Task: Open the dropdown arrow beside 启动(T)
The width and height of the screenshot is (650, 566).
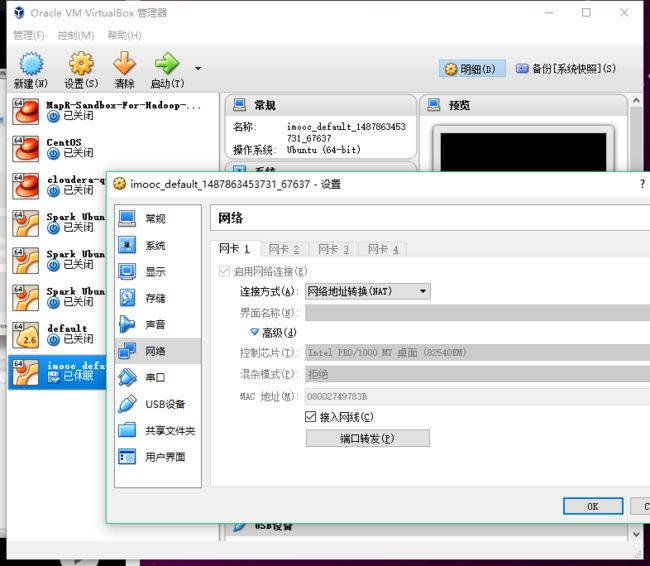Action: (x=198, y=68)
